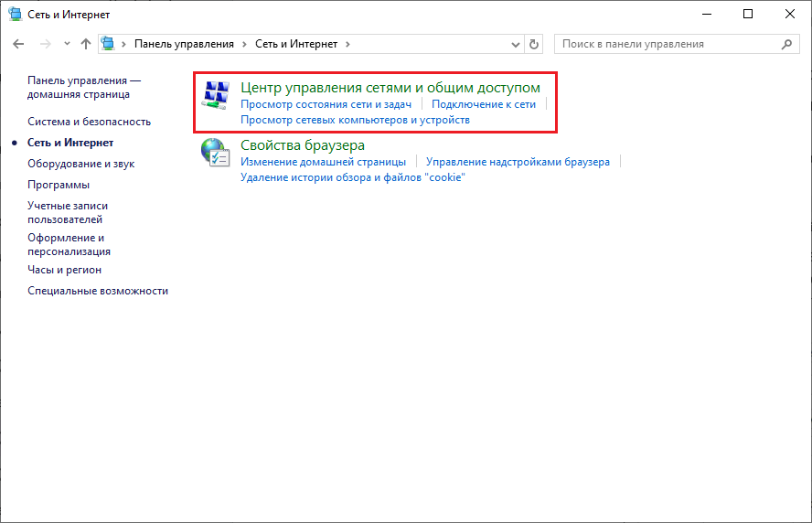The height and width of the screenshot is (523, 812).
Task: Open «Удаление истории обзора и файлов cookie»
Action: [x=352, y=177]
